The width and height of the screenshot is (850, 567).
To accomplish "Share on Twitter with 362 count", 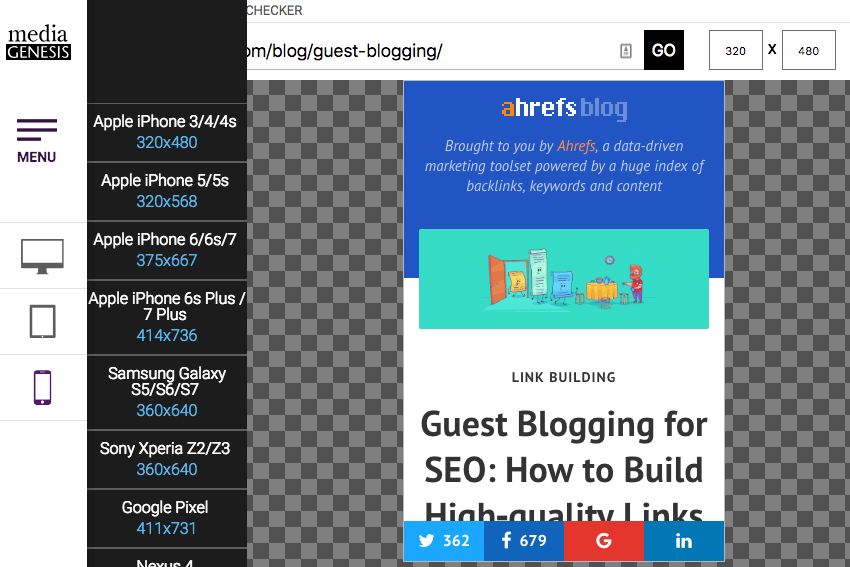I will (x=443, y=540).
